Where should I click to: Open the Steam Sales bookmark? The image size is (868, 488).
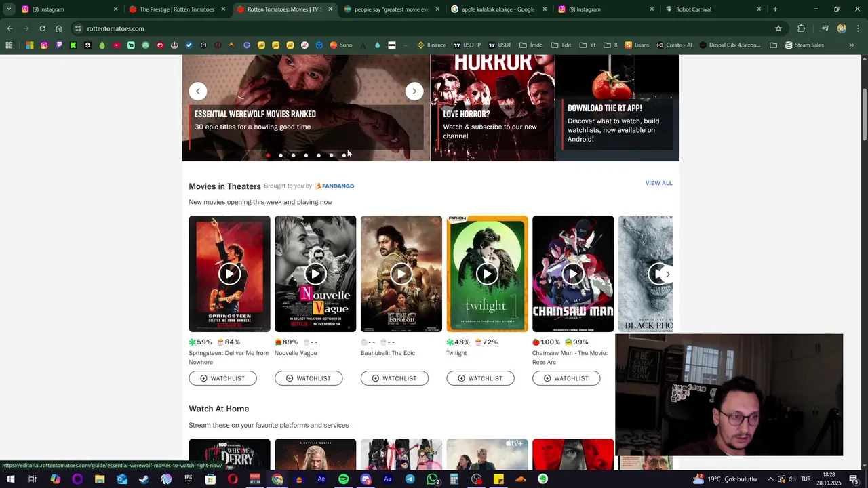(804, 45)
